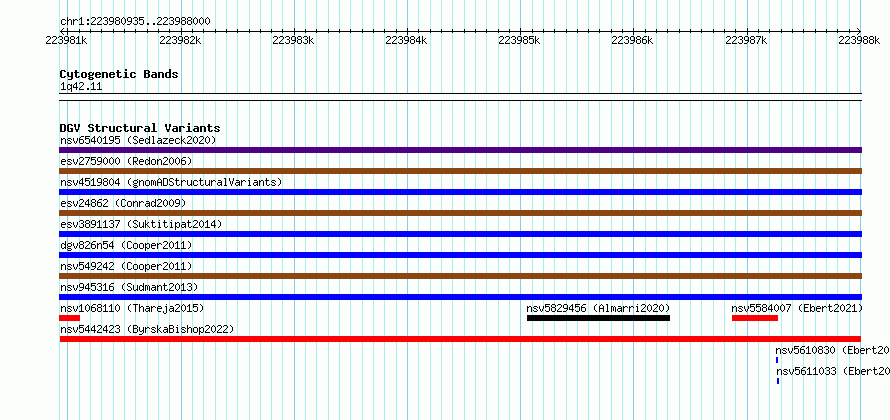This screenshot has width=890, height=420.
Task: Click the 1q42.11 cytogenetic band line
Action: tap(460, 97)
